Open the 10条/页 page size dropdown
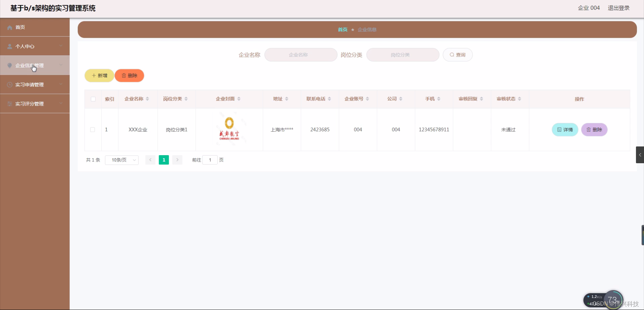Image resolution: width=644 pixels, height=310 pixels. (x=121, y=160)
